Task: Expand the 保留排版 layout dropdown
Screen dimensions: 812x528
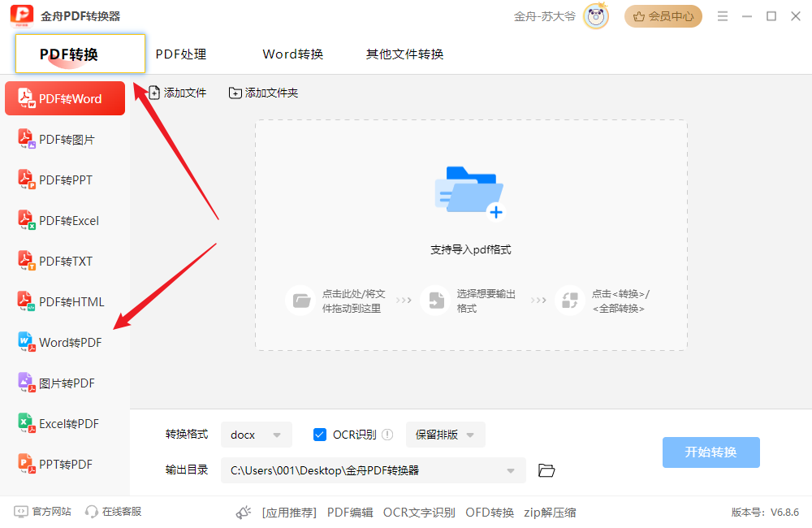Action: [445, 435]
